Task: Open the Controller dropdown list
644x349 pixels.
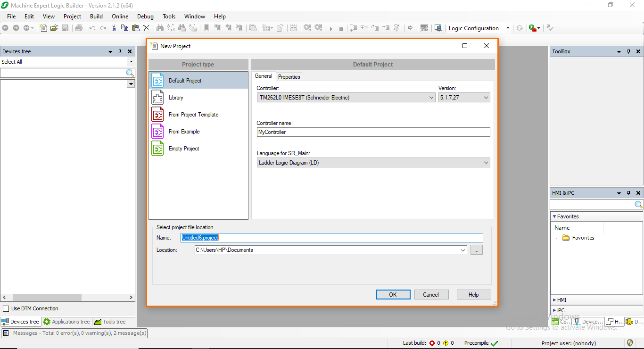Action: click(x=431, y=98)
